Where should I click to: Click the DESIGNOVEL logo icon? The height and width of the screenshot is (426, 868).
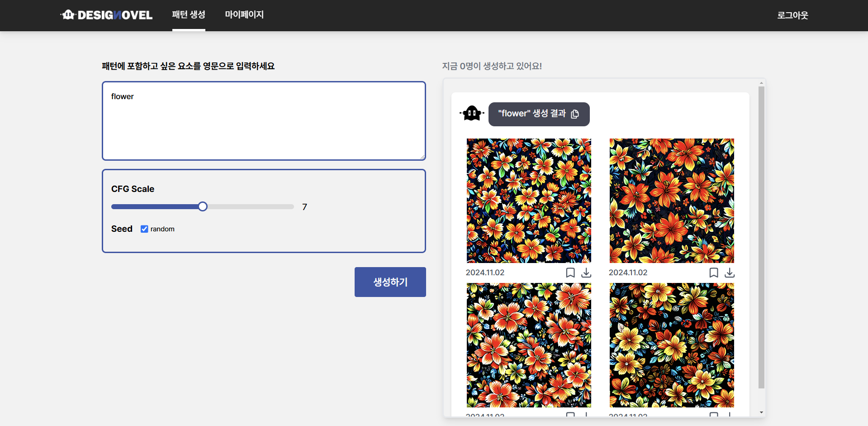[x=68, y=14]
